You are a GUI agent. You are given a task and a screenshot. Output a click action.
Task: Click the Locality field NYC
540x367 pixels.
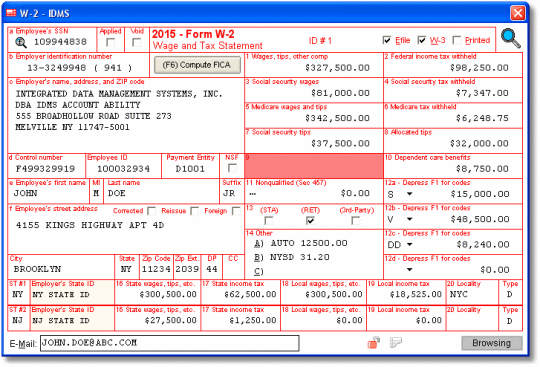coord(459,294)
